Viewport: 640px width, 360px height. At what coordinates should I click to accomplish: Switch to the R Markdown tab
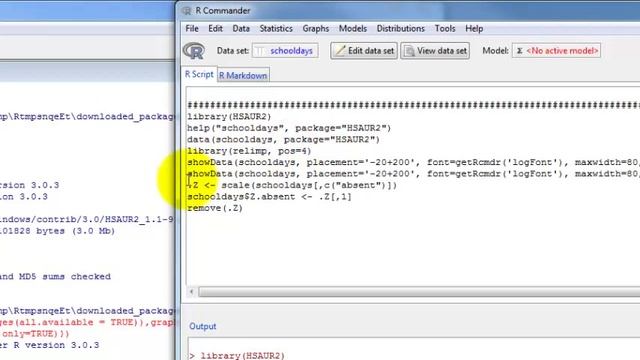point(243,76)
